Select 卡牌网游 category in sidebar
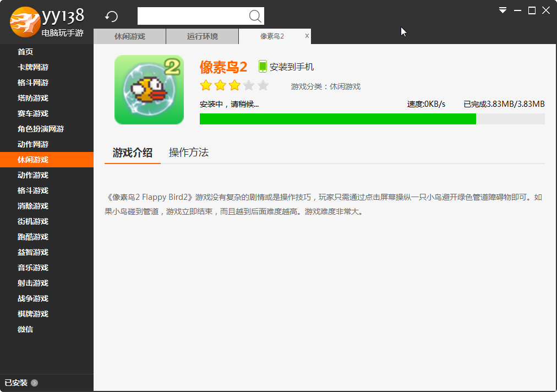 (33, 67)
